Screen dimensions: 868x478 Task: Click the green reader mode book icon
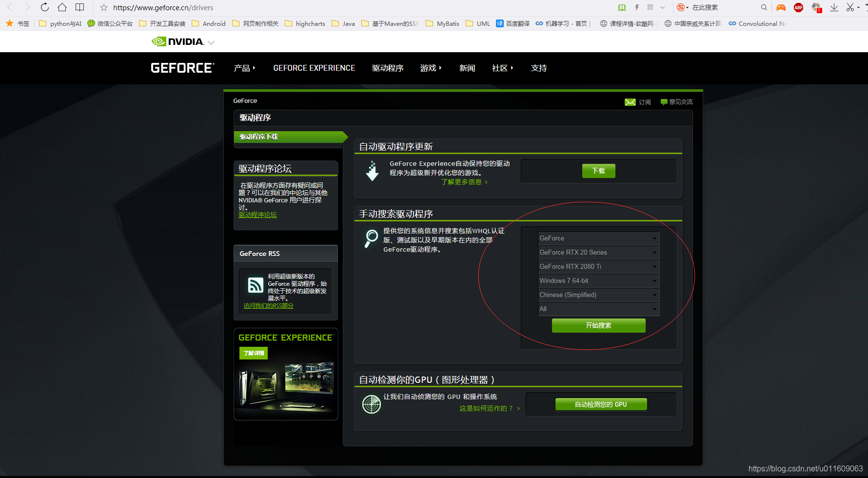coord(622,7)
